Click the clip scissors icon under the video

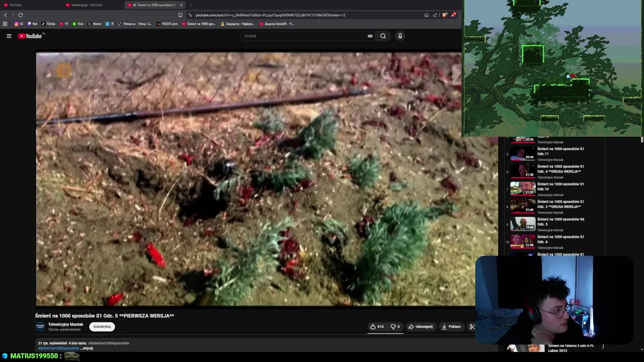[x=472, y=327]
